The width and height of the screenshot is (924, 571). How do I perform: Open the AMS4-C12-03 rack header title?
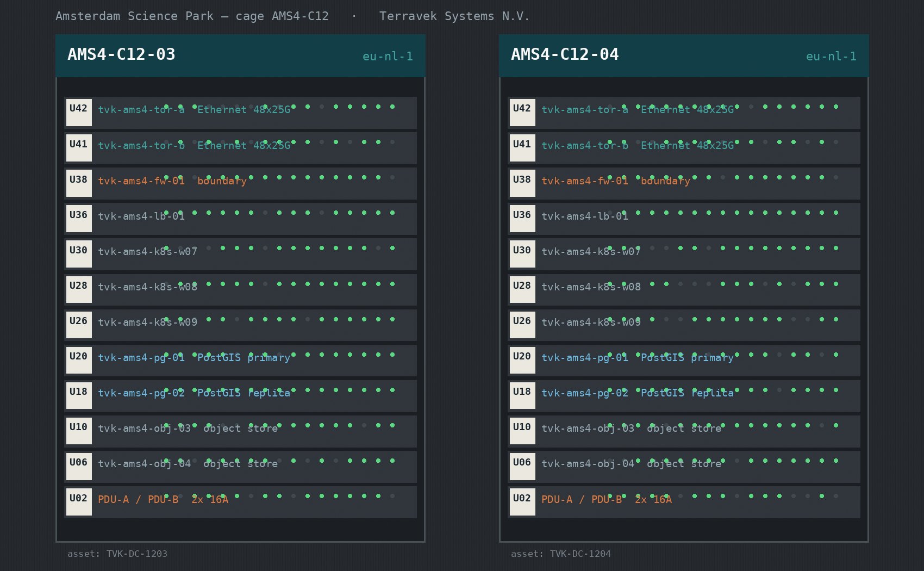(121, 54)
